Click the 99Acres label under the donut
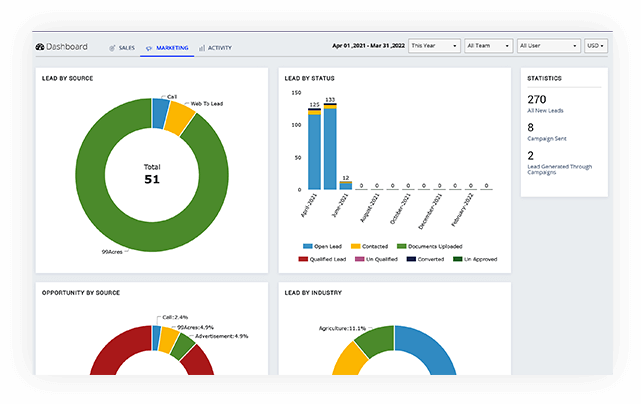 pyautogui.click(x=112, y=252)
